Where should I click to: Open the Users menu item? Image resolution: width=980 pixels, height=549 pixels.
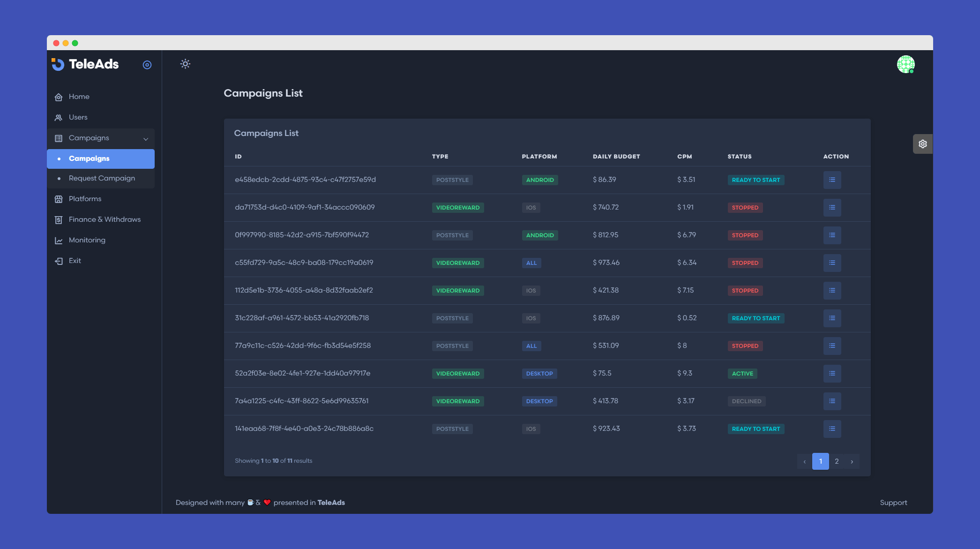click(78, 117)
